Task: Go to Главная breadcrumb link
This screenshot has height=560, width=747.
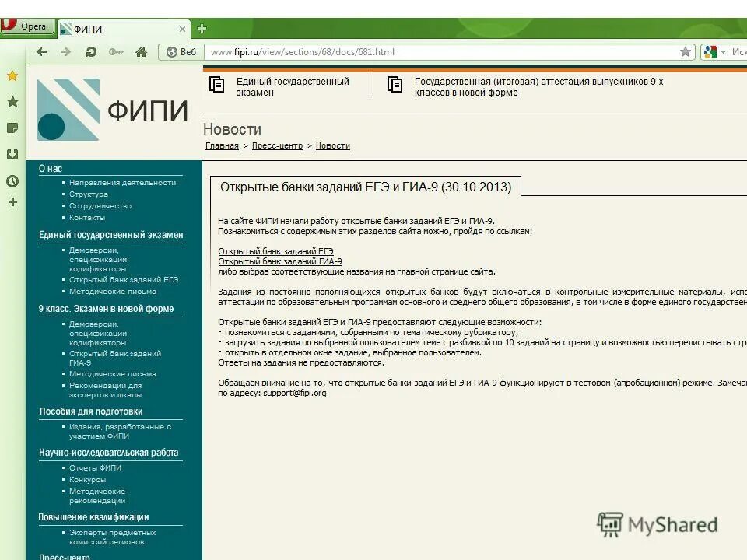Action: (x=222, y=145)
